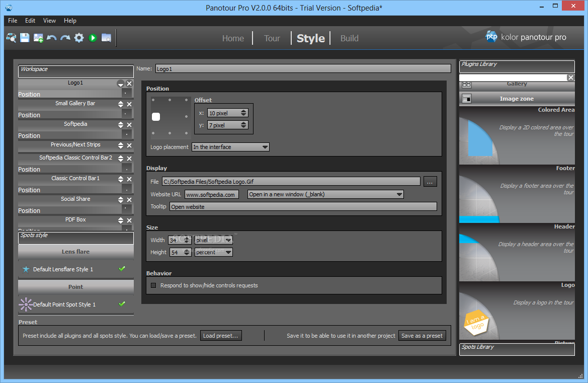Adjust the y offset spinner arrows
This screenshot has height=383, width=588.
click(x=244, y=125)
